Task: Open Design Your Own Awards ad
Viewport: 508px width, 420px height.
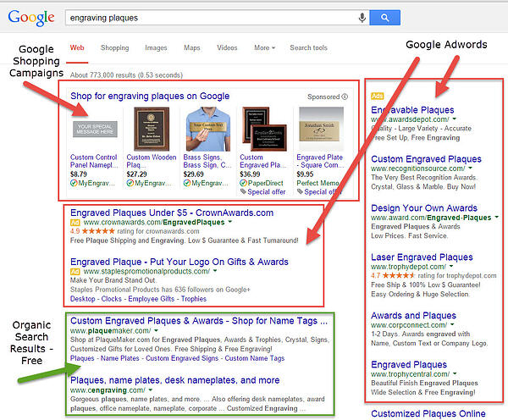Action: (x=424, y=207)
